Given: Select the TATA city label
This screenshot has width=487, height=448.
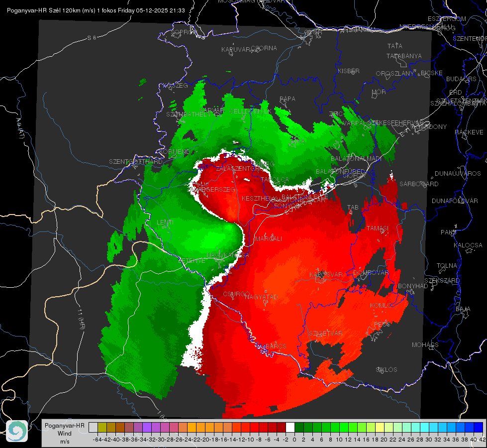Looking at the screenshot, I should tap(395, 46).
